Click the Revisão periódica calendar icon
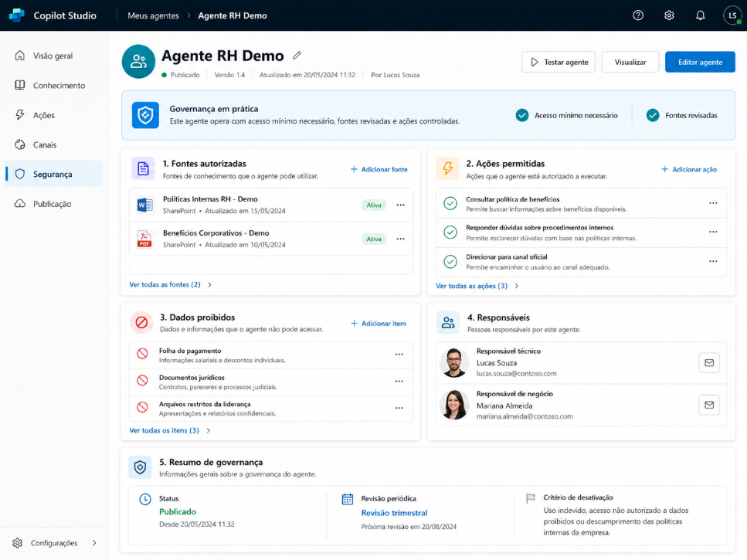747x560 pixels. pyautogui.click(x=348, y=499)
